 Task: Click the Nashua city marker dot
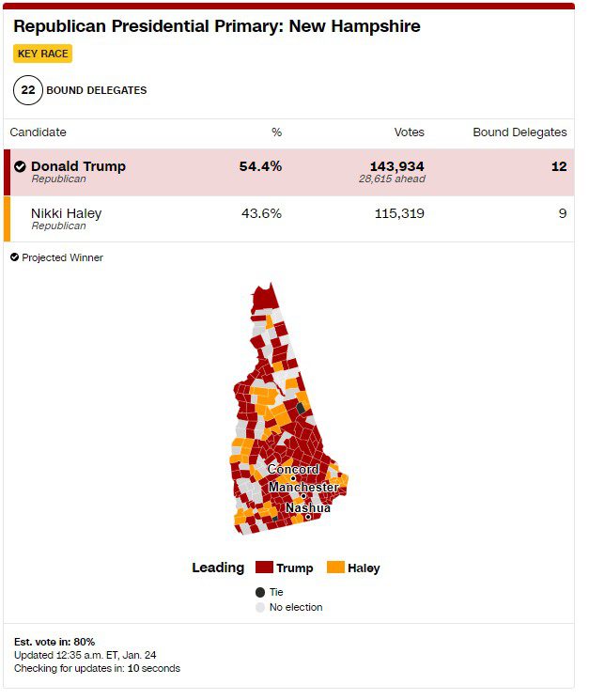coord(308,517)
